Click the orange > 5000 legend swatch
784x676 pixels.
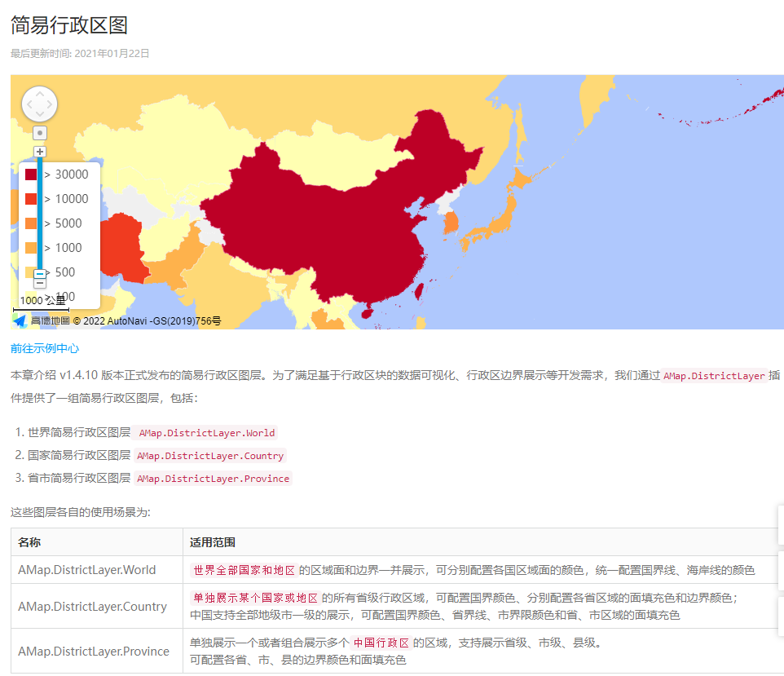(x=31, y=223)
